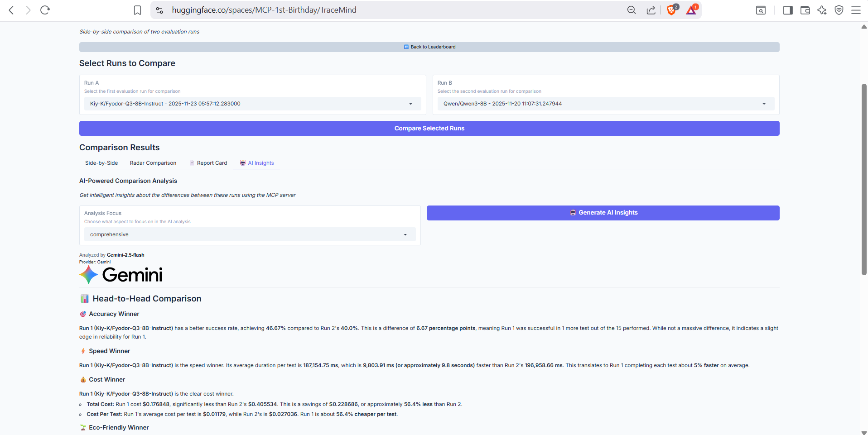Go back in browser history
Screen dimensions: 868x435
pyautogui.click(x=11, y=10)
